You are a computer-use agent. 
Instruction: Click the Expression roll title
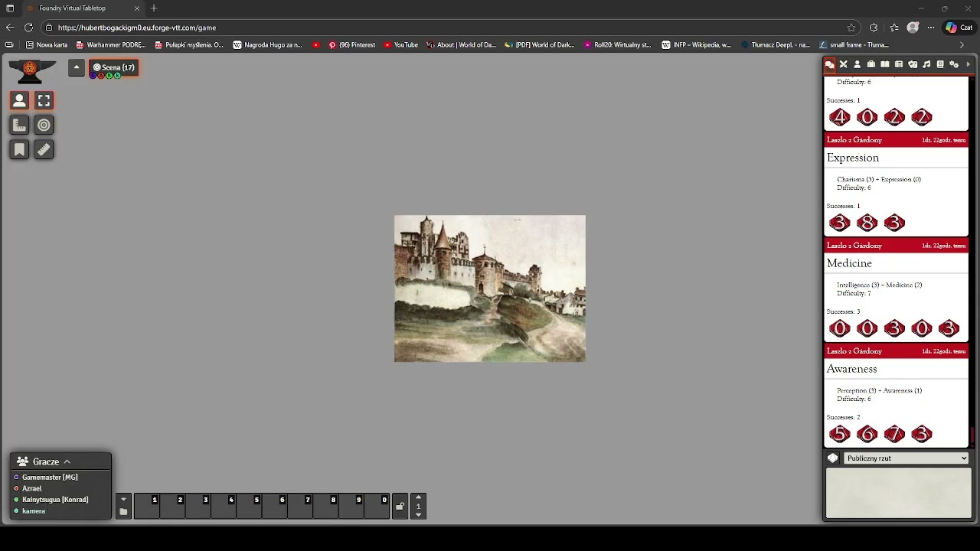(x=853, y=158)
